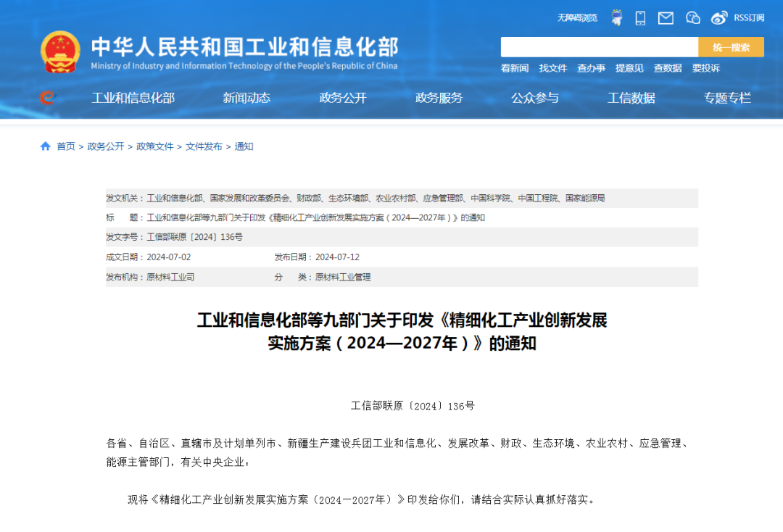
Task: Click the red swirl icon in navigation bar
Action: [x=47, y=97]
